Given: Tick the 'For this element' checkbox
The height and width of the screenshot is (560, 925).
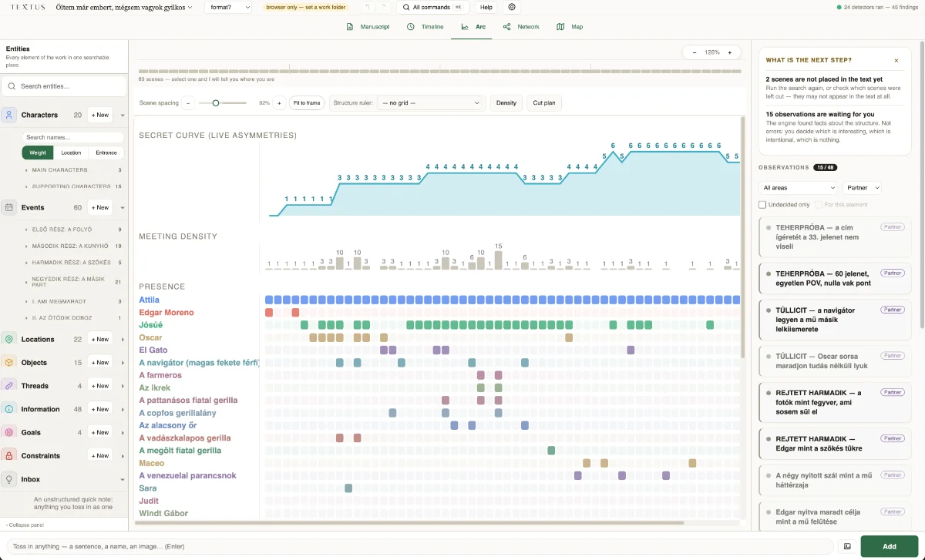Looking at the screenshot, I should 819,205.
